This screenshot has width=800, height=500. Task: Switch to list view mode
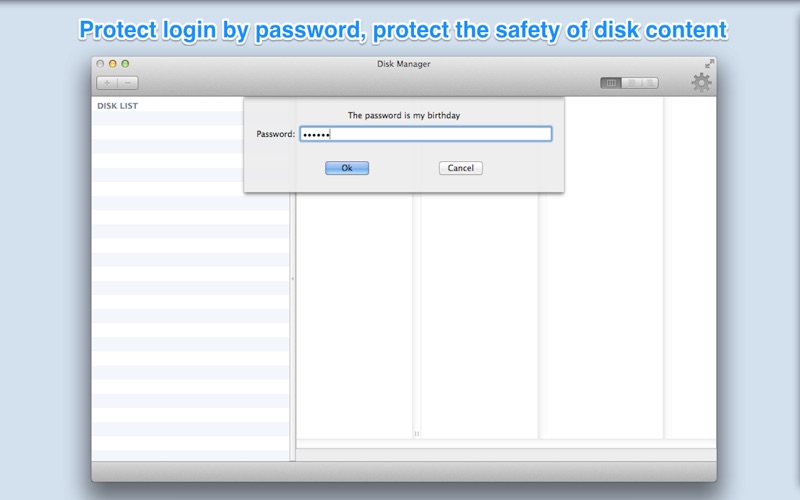(x=631, y=83)
